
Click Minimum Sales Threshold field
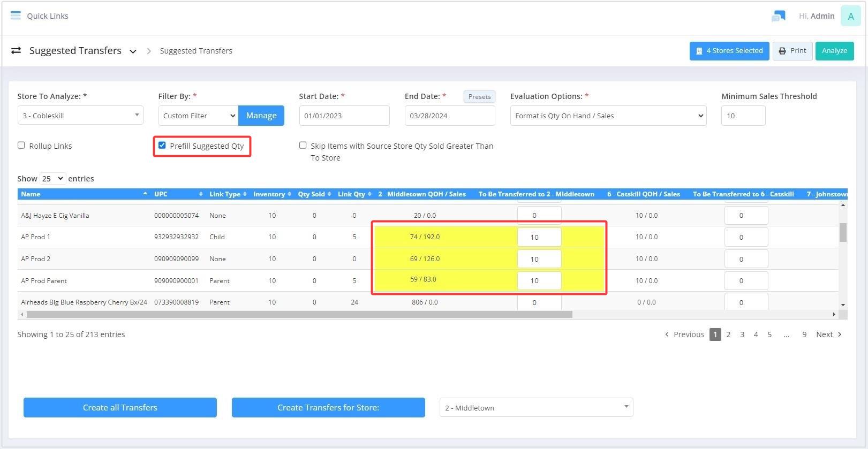[743, 116]
